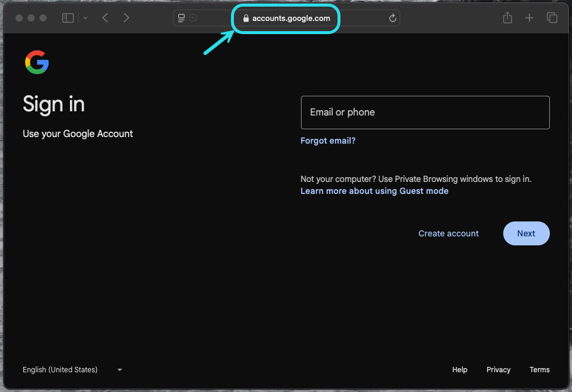Focus the Email or phone field

tap(425, 113)
